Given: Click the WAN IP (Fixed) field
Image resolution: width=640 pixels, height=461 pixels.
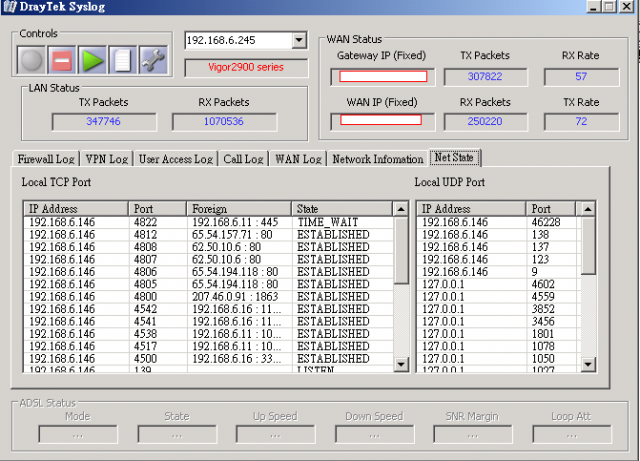Looking at the screenshot, I should pyautogui.click(x=382, y=122).
